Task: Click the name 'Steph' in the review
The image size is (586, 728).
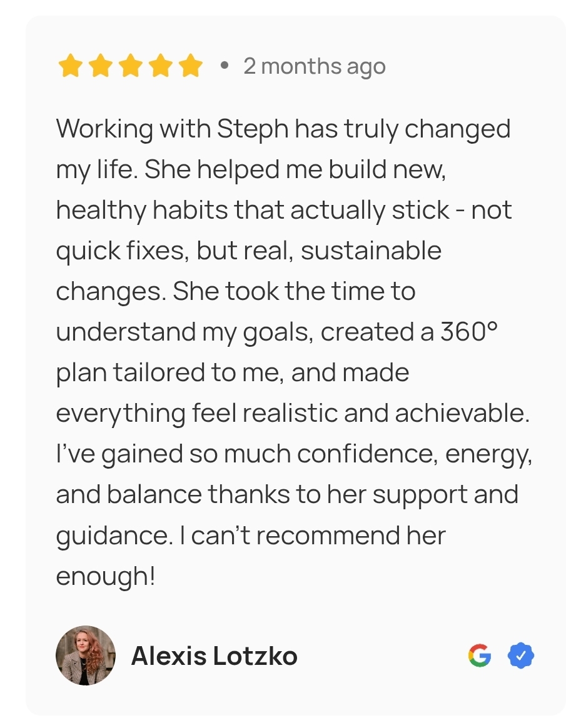Action: pos(253,129)
